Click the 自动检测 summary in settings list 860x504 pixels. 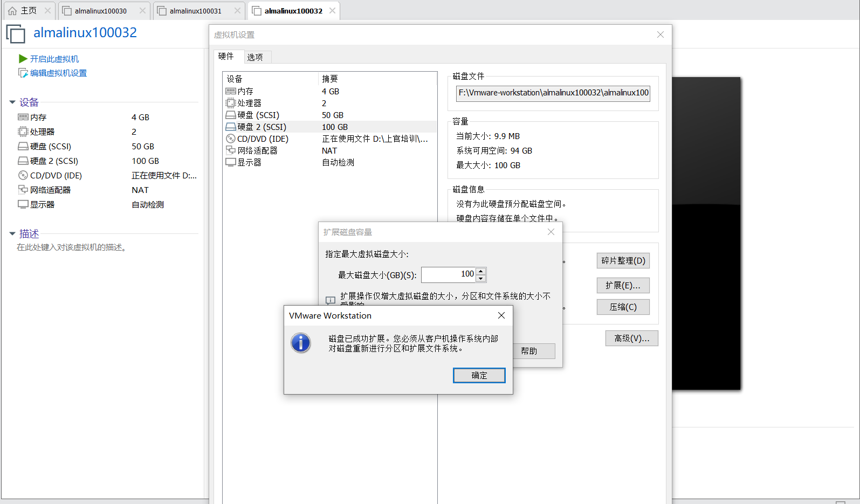click(338, 162)
